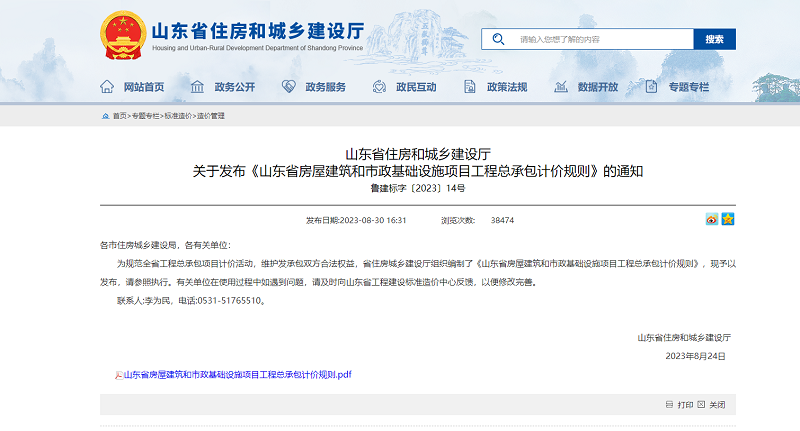Open the 政务公开 navigation menu
Viewport: 800px width, 431px height.
click(x=223, y=87)
